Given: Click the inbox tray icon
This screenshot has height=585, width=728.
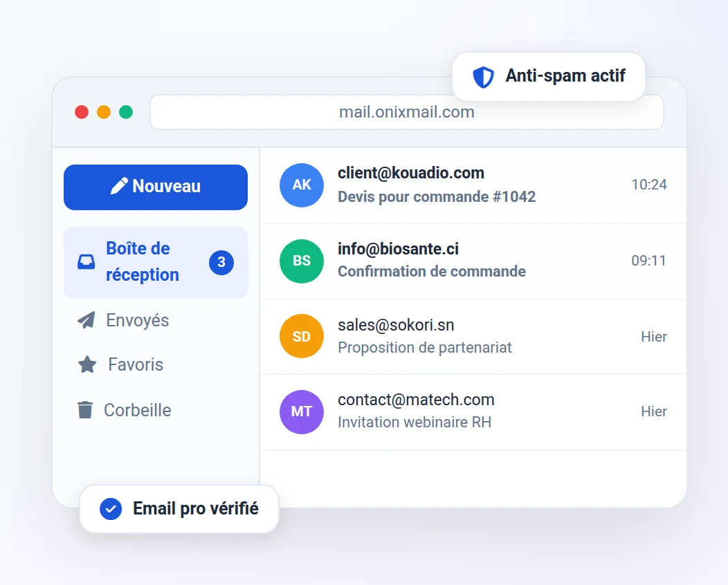Looking at the screenshot, I should 86,261.
